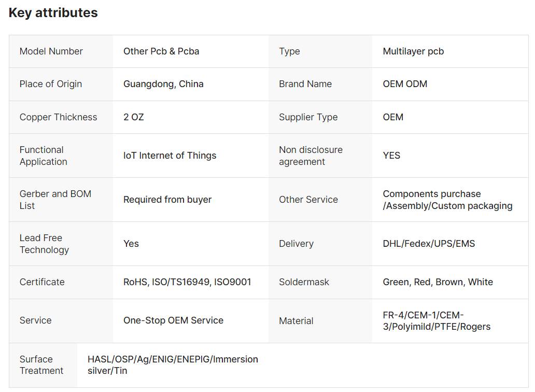Click the 'DHL/Fedex/UPS/EMS' delivery value
The width and height of the screenshot is (535, 392).
(429, 244)
